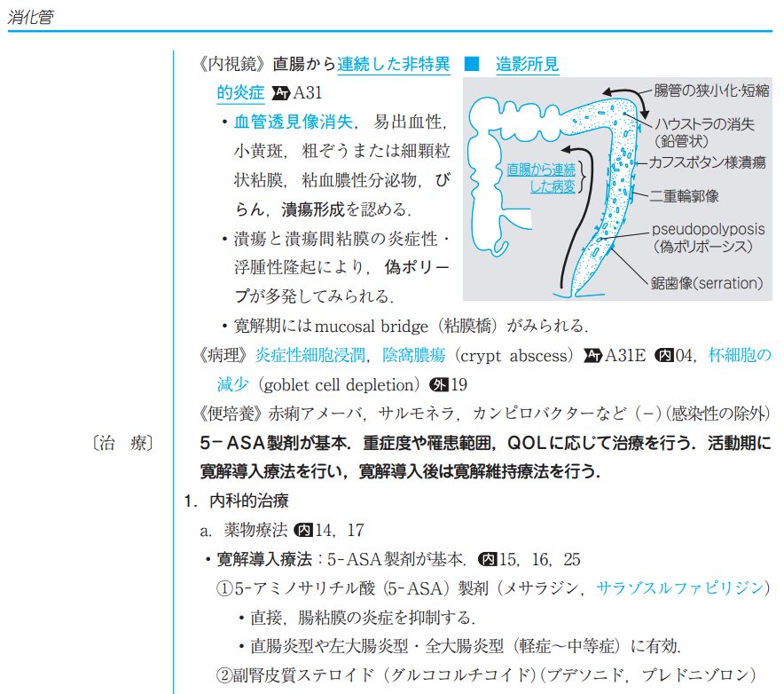The height and width of the screenshot is (694, 784).
Task: Click the reference badge icon before A31
Action: (x=280, y=92)
